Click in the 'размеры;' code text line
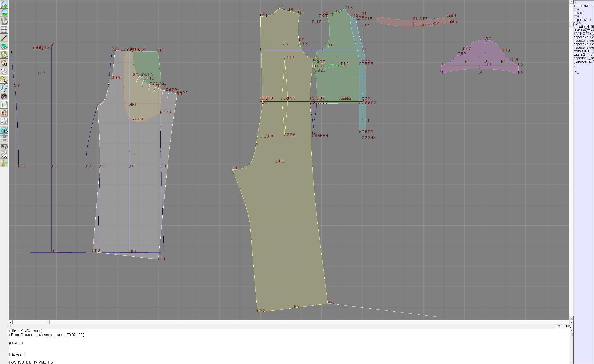Image resolution: width=594 pixels, height=364 pixels. tap(16, 343)
